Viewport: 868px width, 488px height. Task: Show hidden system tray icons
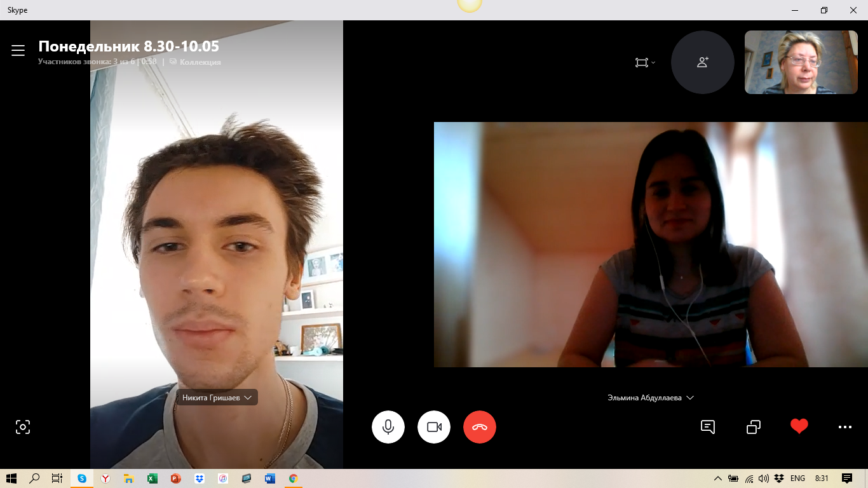(718, 478)
